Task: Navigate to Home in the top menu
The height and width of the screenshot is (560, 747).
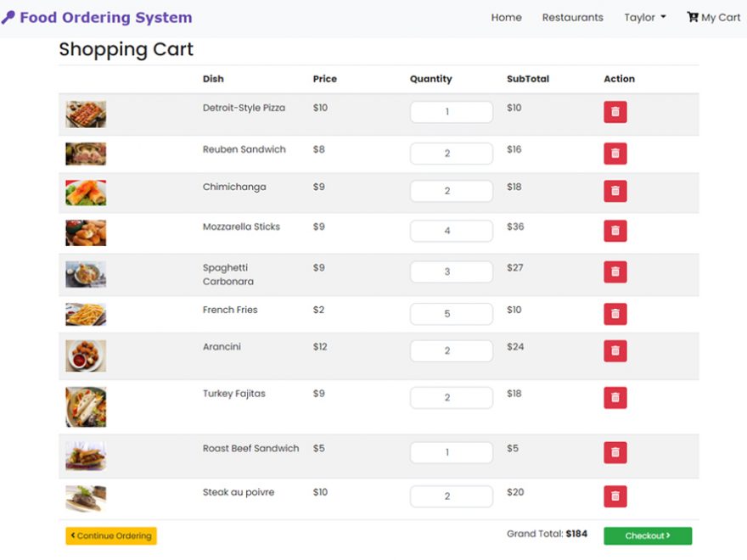Action: coord(506,17)
